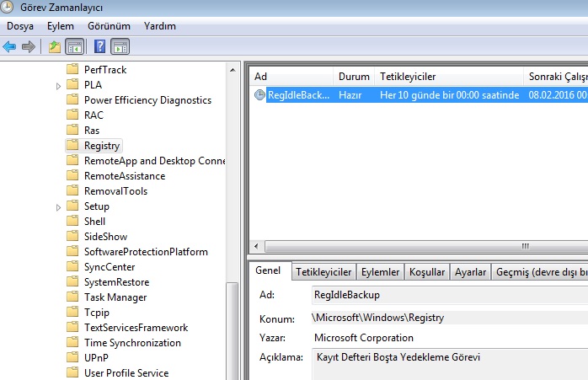Image resolution: width=588 pixels, height=380 pixels.
Task: Click the Ad field showing RegIdleBackup
Action: tap(450, 295)
